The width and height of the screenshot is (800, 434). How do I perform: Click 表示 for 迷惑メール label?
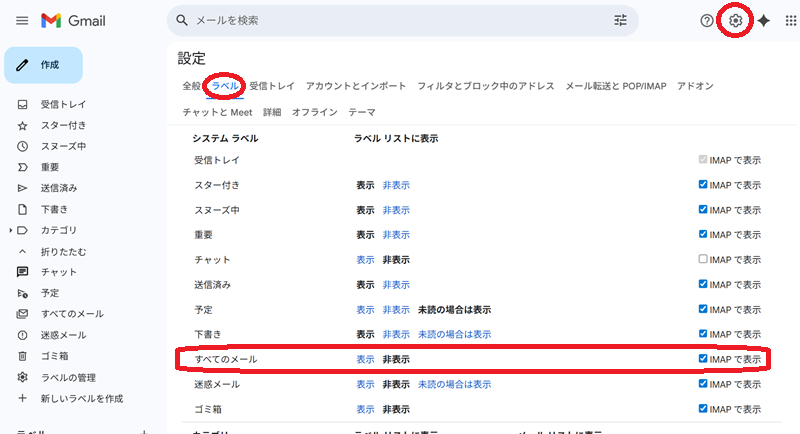(x=365, y=385)
